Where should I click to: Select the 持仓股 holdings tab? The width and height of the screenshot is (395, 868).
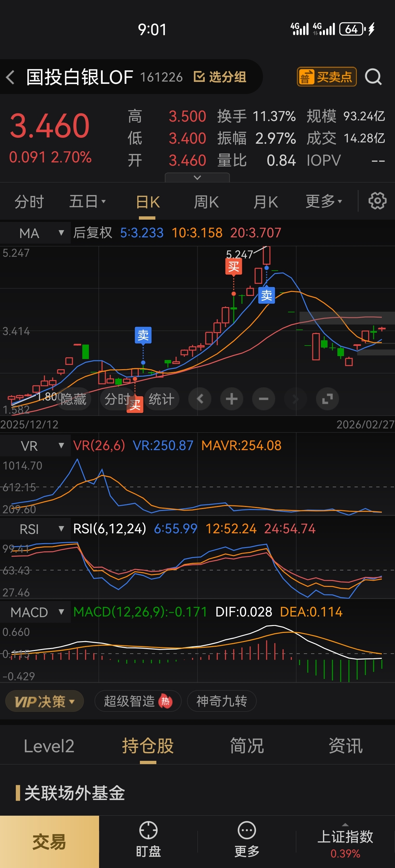(148, 746)
